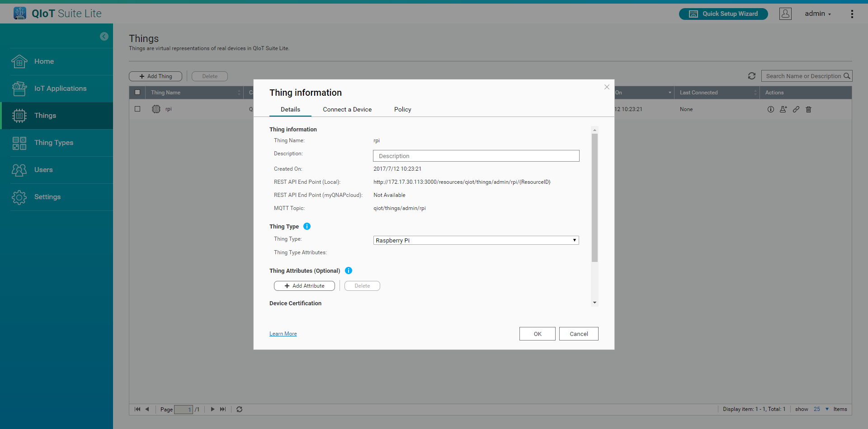Viewport: 868px width, 429px height.
Task: Click the user profile icon beside admin
Action: [785, 14]
